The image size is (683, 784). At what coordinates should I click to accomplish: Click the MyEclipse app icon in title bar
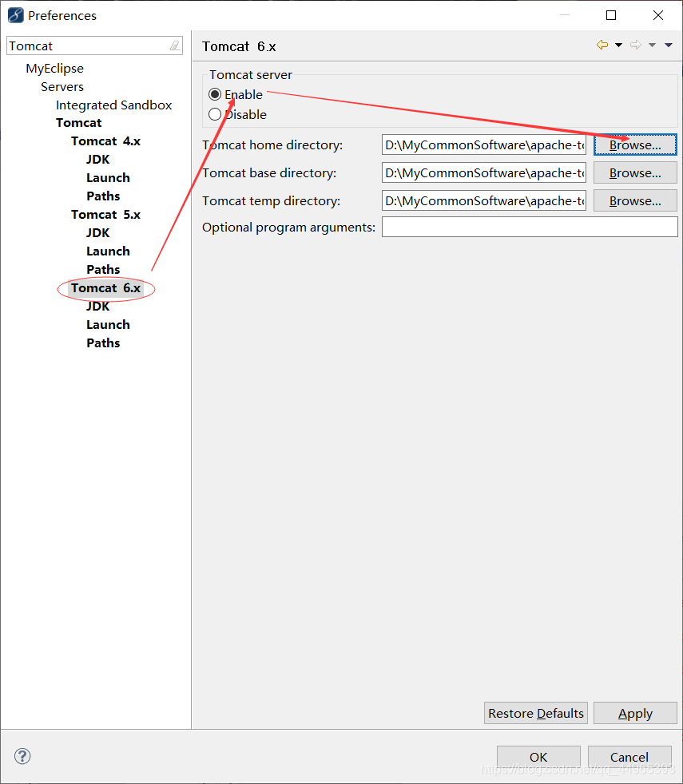click(x=15, y=15)
